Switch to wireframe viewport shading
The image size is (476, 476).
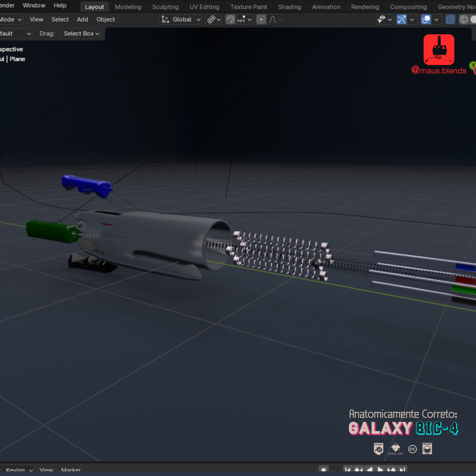[464, 19]
